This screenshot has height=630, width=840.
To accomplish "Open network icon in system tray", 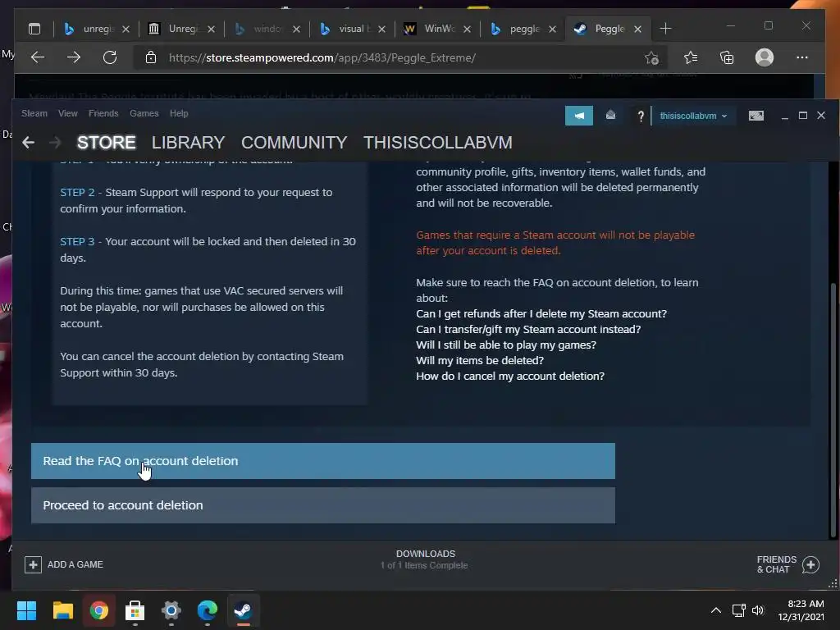I will (x=739, y=610).
